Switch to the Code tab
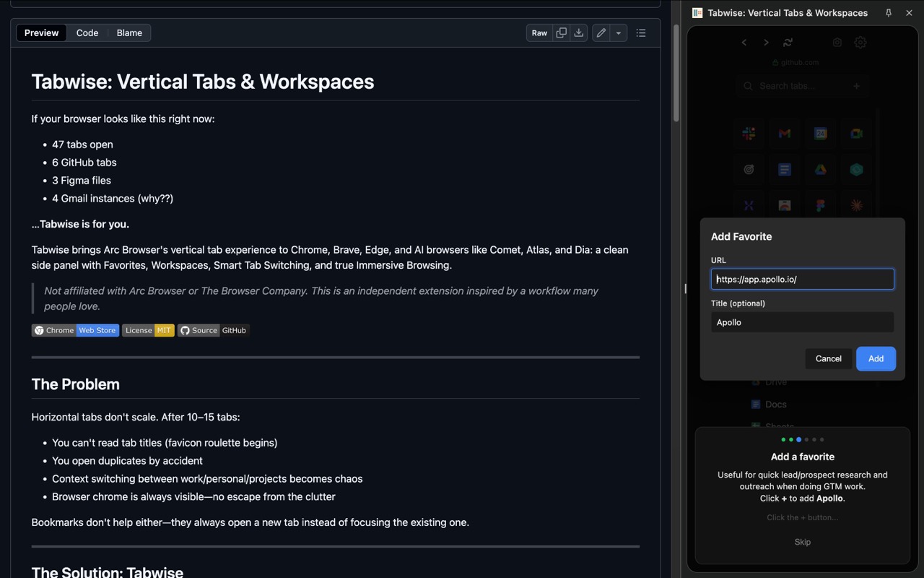 coord(87,33)
